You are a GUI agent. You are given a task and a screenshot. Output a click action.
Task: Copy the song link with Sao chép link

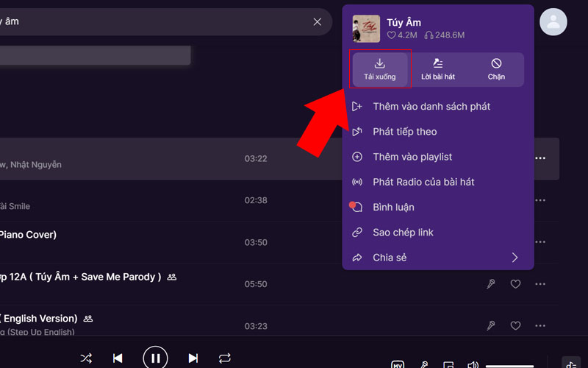point(438,233)
